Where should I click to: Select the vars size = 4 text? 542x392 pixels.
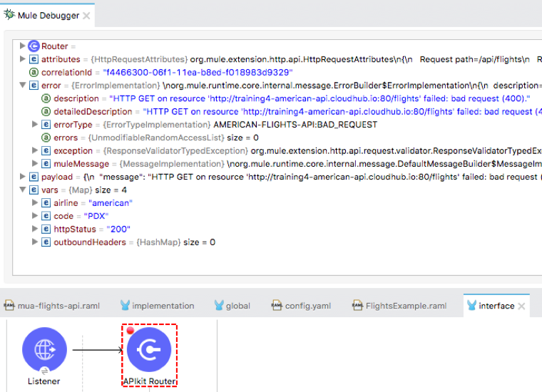pos(111,190)
